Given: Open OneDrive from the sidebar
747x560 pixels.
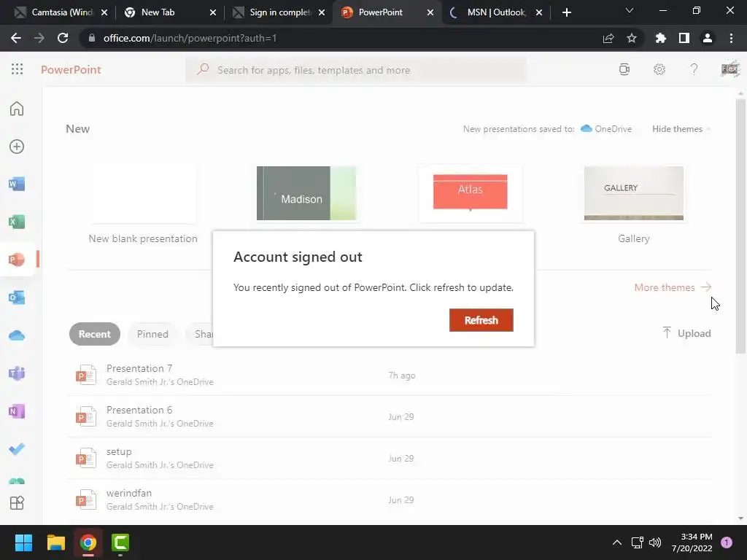Looking at the screenshot, I should click(x=17, y=335).
